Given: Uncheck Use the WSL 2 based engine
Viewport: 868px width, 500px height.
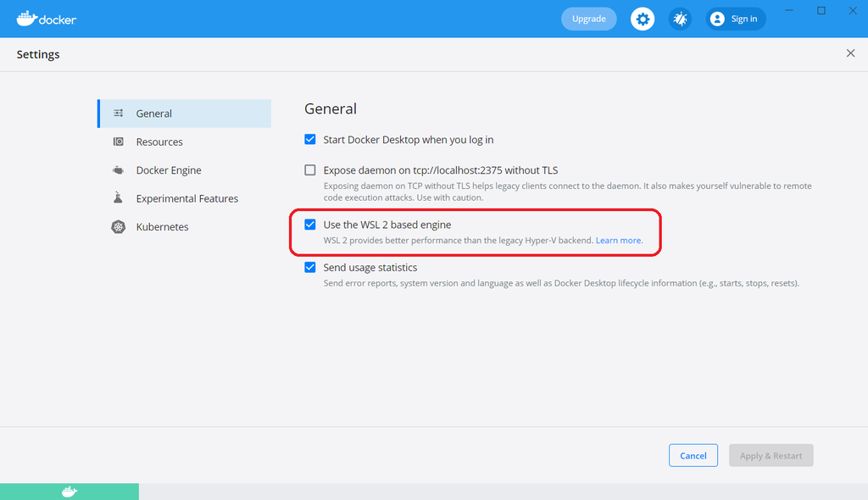Looking at the screenshot, I should (310, 225).
